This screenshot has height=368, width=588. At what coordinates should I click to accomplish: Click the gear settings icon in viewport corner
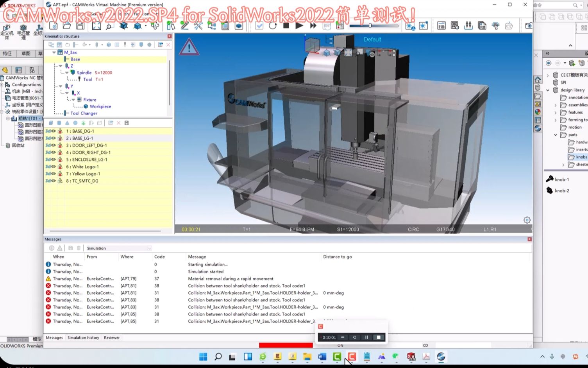point(527,220)
